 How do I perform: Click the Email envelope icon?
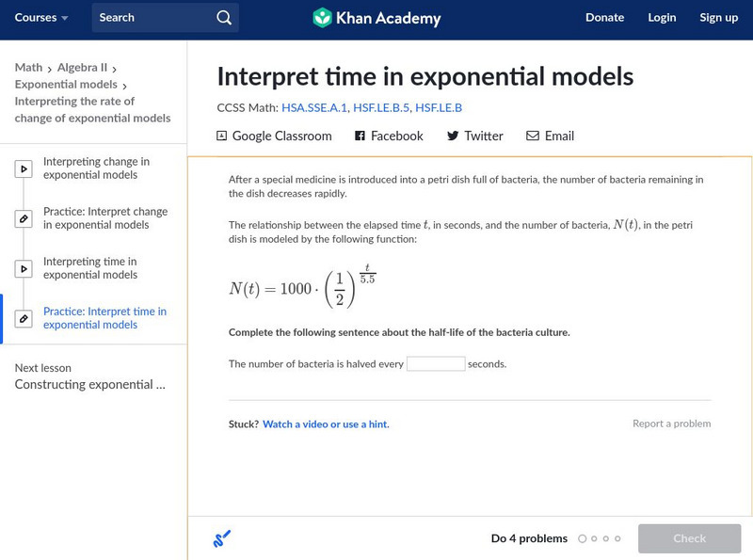click(x=533, y=136)
